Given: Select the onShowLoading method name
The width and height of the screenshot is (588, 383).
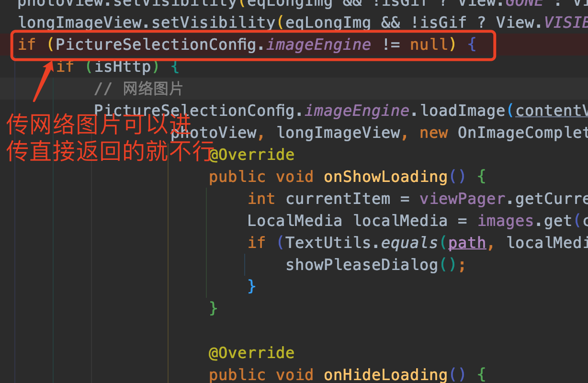Looking at the screenshot, I should [x=385, y=176].
